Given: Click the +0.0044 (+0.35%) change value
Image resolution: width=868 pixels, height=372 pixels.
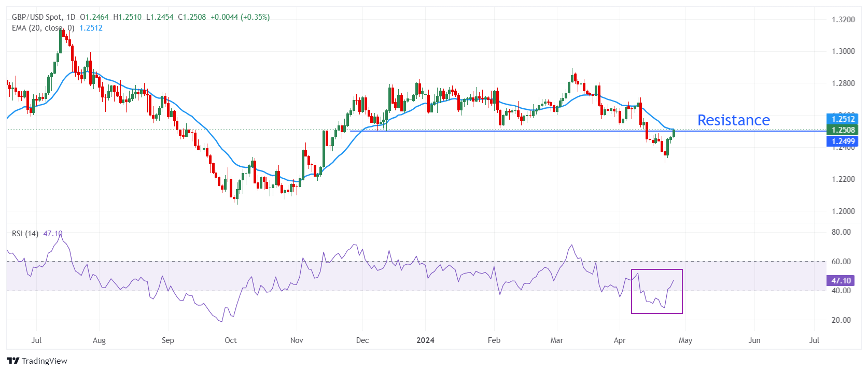Looking at the screenshot, I should pyautogui.click(x=240, y=17).
